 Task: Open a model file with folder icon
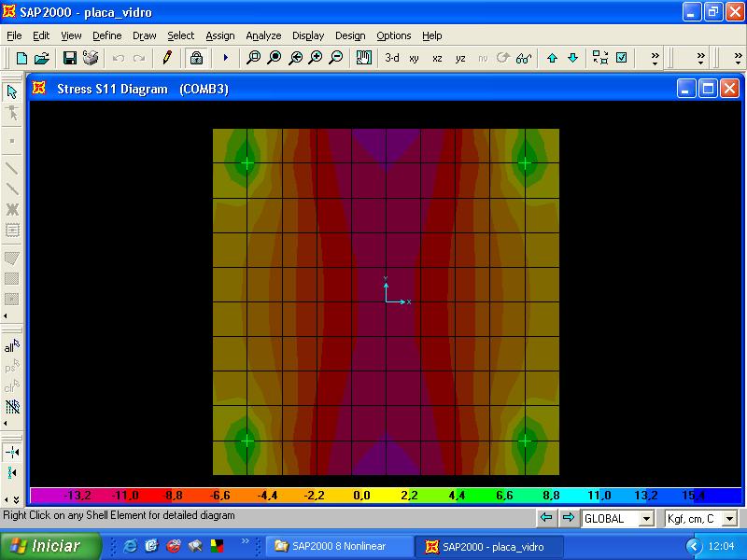click(x=42, y=58)
